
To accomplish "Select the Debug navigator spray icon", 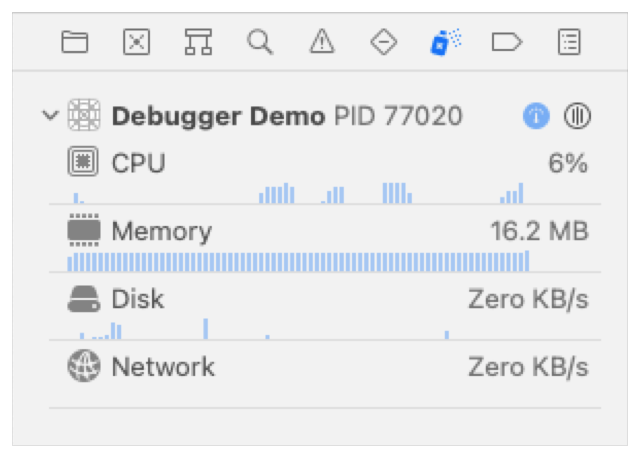I will pos(445,42).
